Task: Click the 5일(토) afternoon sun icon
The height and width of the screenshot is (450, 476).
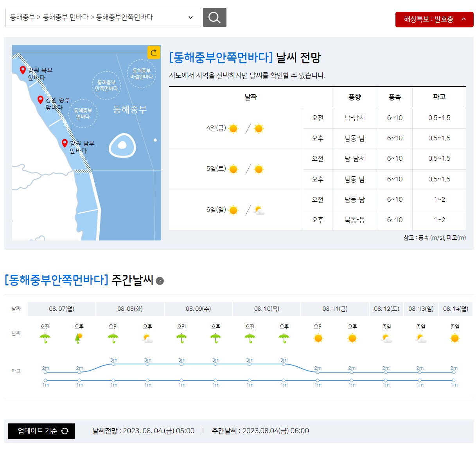Action: pos(259,169)
